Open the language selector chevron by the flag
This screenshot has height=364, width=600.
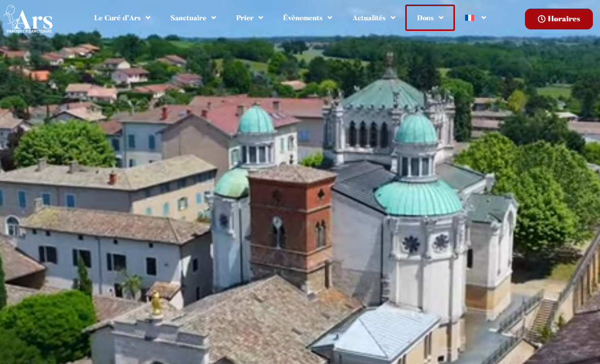pyautogui.click(x=483, y=18)
